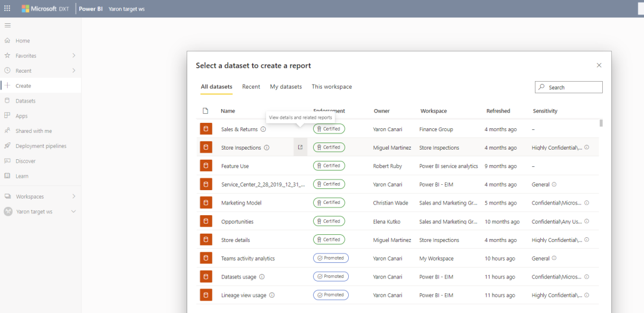
Task: Switch to the This workspace tab
Action: click(332, 87)
